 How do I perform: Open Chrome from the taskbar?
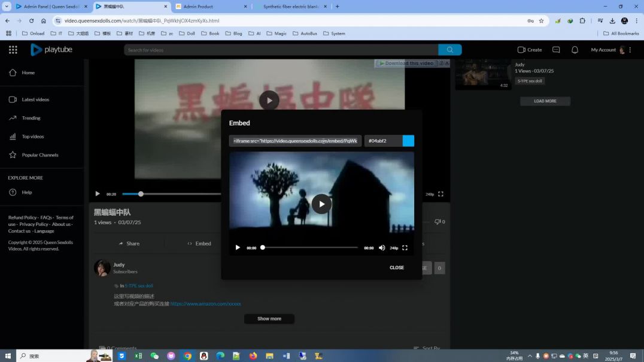pos(187,356)
